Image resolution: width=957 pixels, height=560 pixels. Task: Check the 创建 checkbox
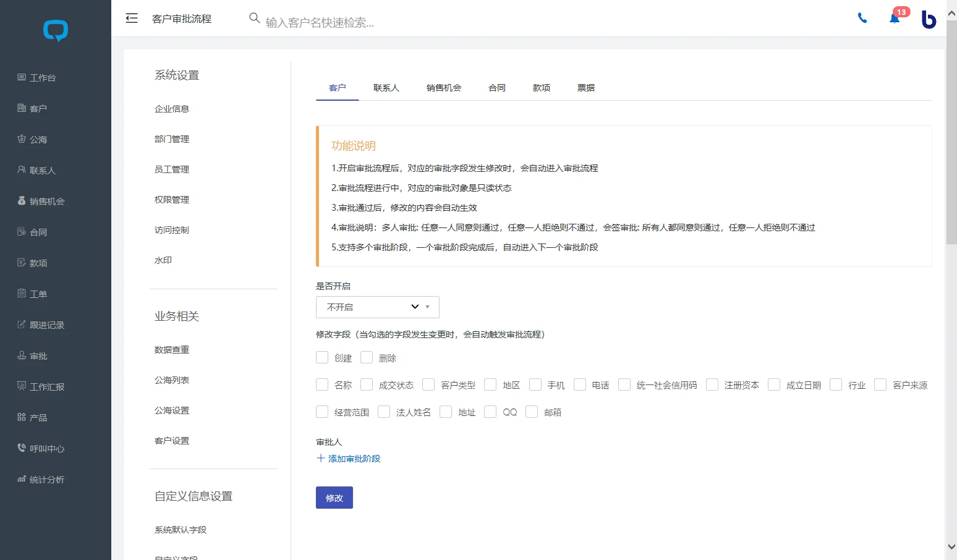click(322, 357)
